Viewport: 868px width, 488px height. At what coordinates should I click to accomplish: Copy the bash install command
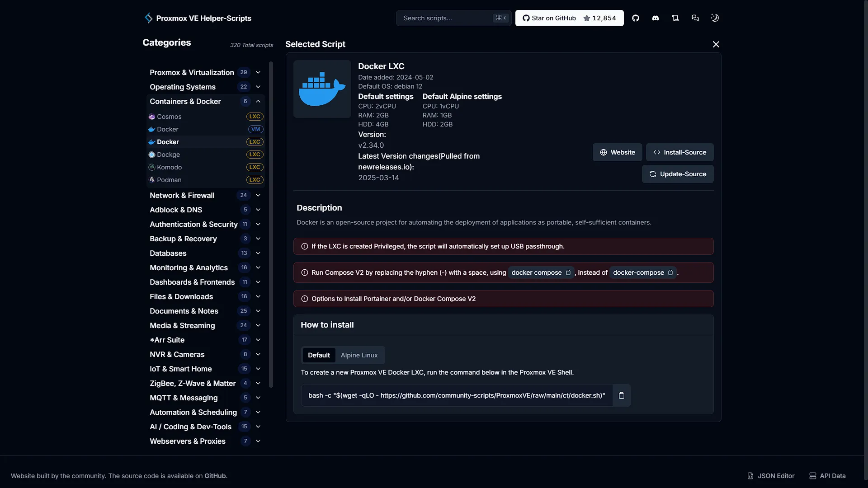point(622,395)
